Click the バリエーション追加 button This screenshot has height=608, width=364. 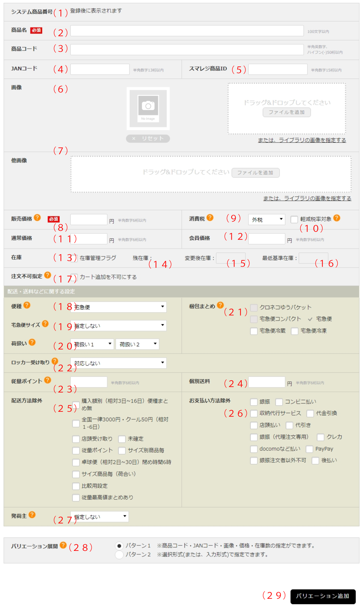pos(322,596)
